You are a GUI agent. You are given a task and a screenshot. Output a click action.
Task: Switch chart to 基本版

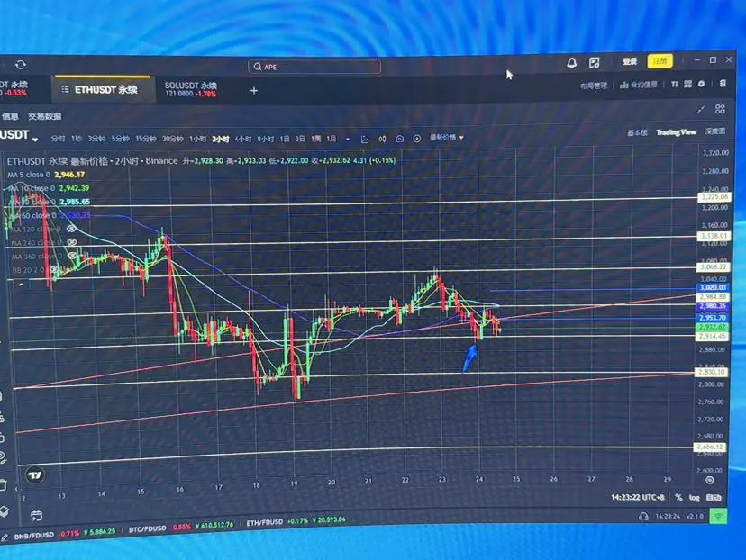pyautogui.click(x=637, y=132)
